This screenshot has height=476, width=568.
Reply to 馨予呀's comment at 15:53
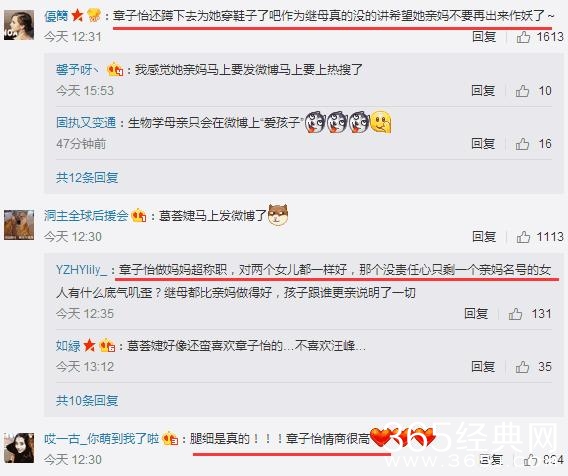[483, 91]
